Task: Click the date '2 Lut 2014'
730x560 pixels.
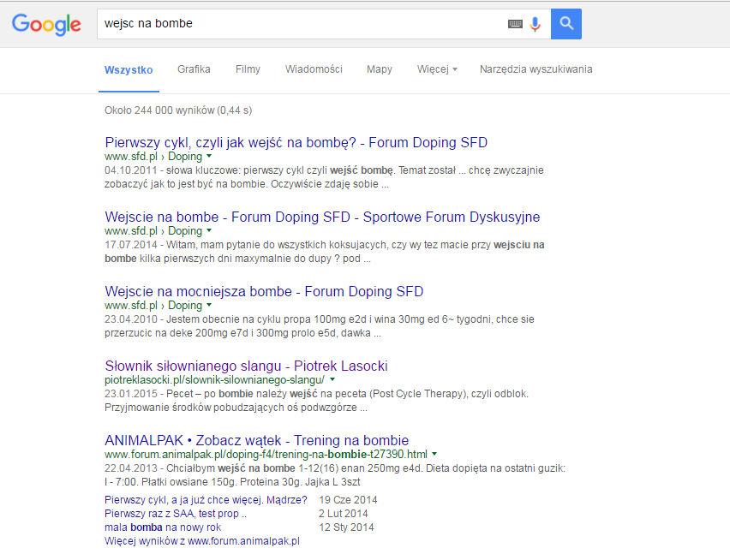Action: [343, 514]
